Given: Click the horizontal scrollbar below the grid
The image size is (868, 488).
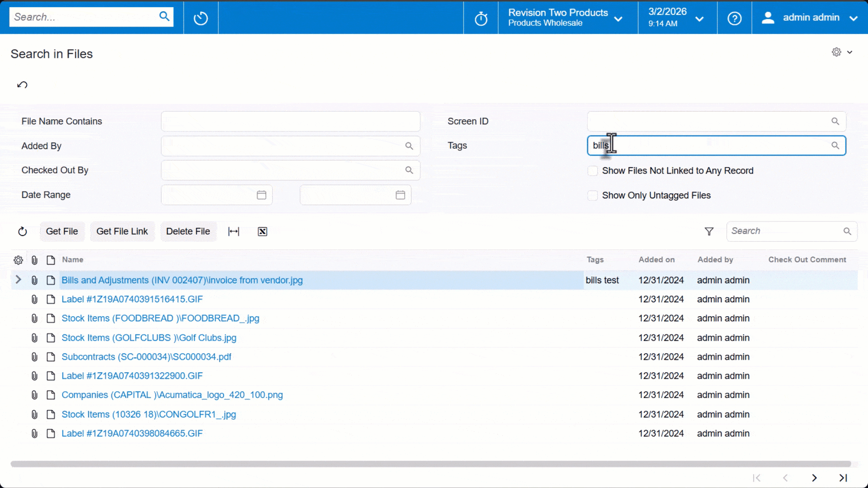Looking at the screenshot, I should [430, 464].
